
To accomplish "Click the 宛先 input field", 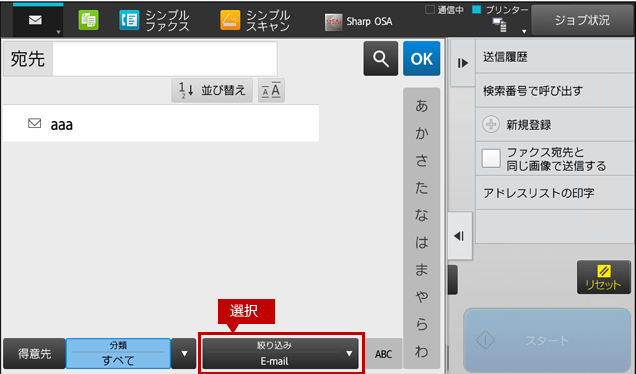I will point(165,59).
